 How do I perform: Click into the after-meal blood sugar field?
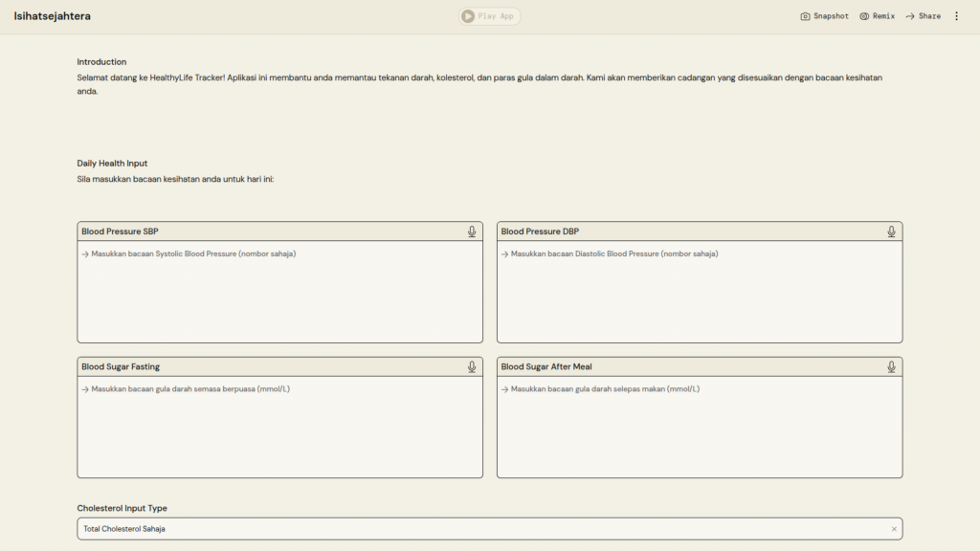pos(699,426)
